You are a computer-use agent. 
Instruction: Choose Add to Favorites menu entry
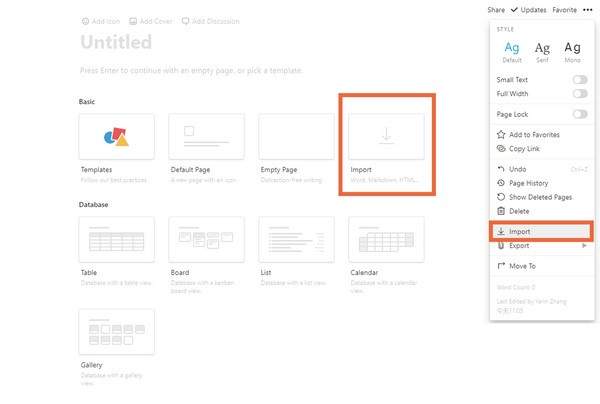[x=542, y=135]
